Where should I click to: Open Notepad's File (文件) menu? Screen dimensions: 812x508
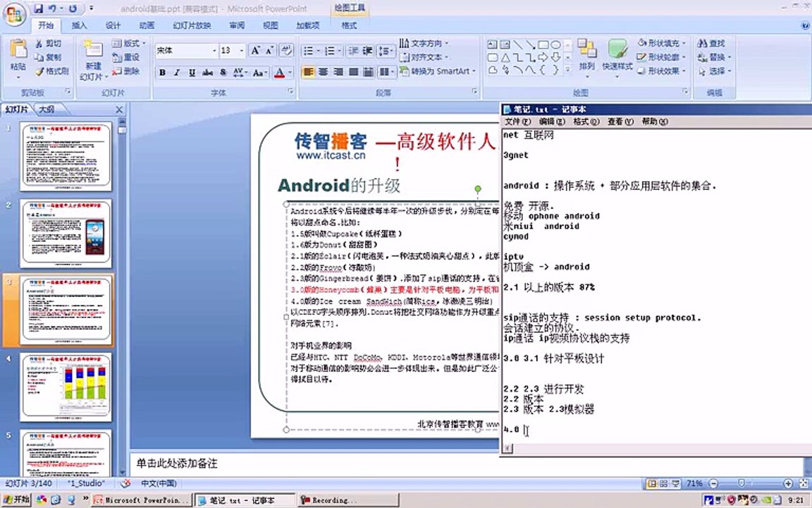coord(517,122)
